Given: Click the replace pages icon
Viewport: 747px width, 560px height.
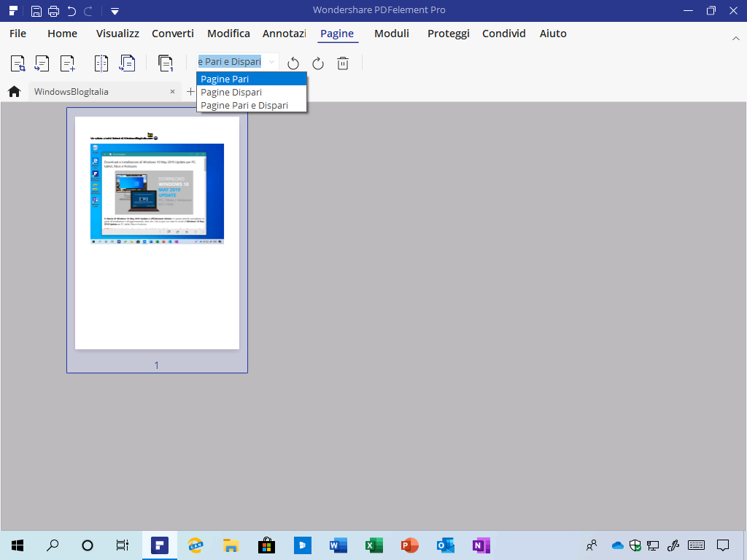Looking at the screenshot, I should coord(127,63).
